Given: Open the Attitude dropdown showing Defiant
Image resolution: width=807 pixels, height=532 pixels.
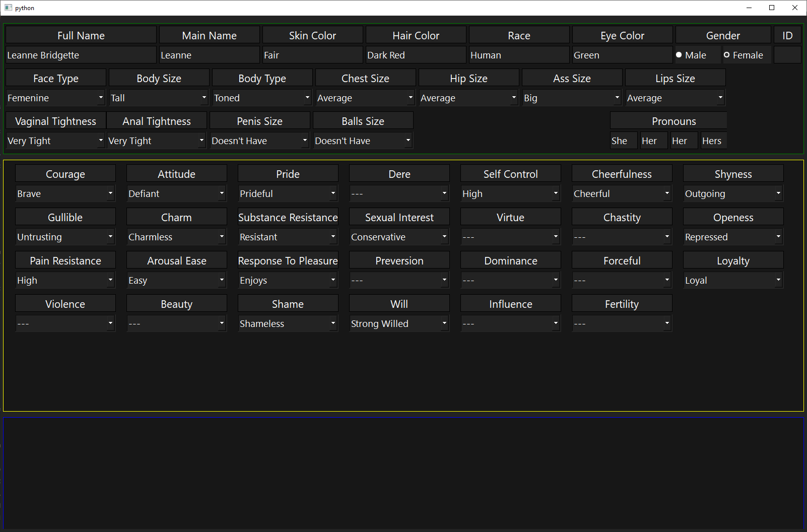Looking at the screenshot, I should point(176,194).
